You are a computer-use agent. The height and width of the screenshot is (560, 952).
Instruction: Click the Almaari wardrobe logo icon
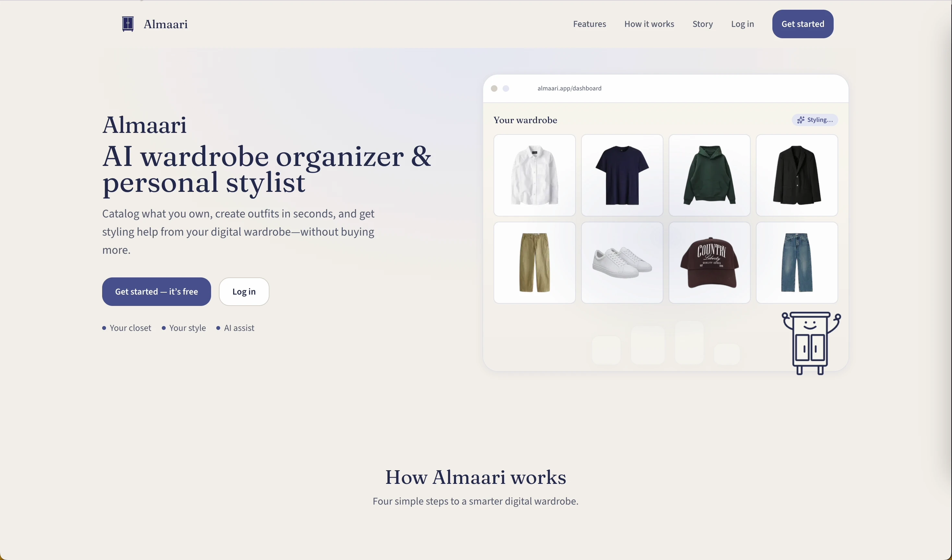click(128, 24)
